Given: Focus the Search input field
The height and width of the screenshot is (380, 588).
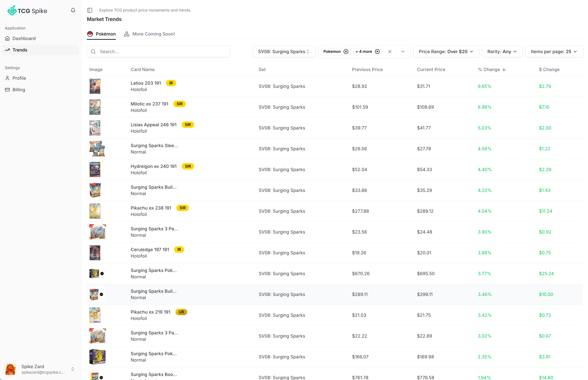Looking at the screenshot, I should 159,52.
